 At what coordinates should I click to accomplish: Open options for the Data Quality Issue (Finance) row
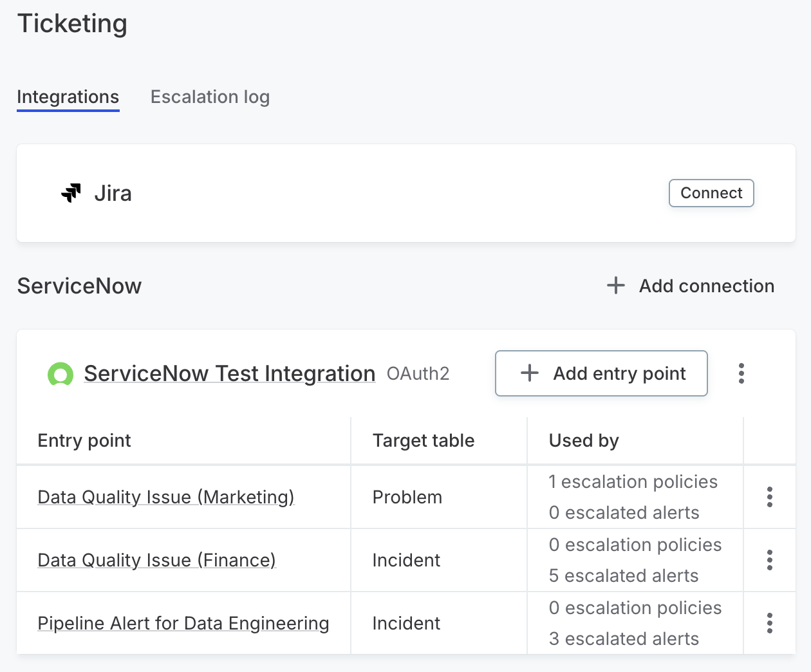770,560
